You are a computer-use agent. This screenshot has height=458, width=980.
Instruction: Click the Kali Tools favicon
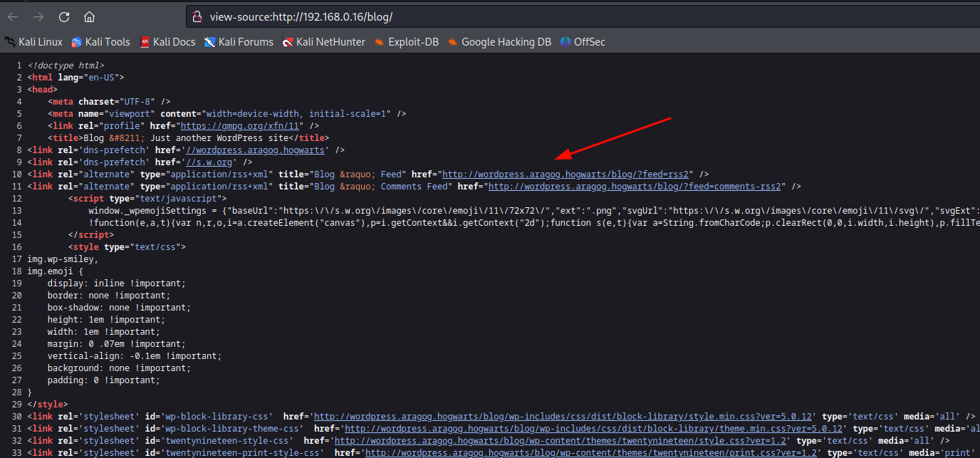[76, 42]
